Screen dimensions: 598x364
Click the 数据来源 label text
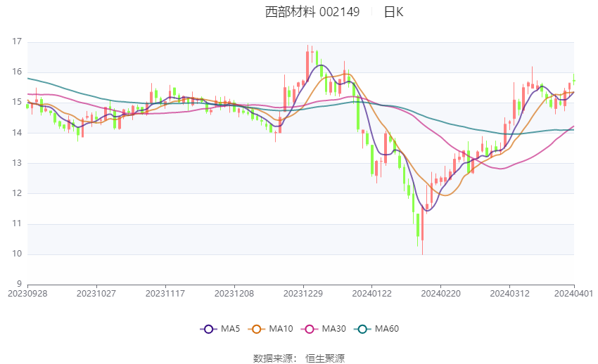pos(275,358)
